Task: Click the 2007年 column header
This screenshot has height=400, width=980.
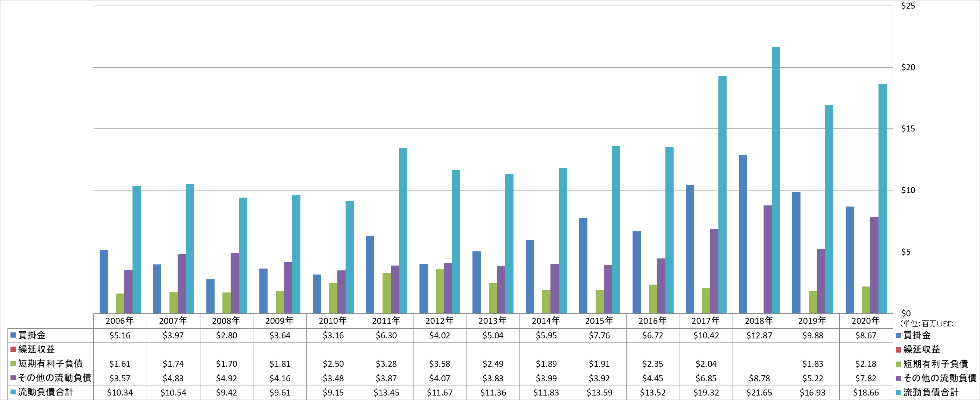Action: pyautogui.click(x=173, y=321)
